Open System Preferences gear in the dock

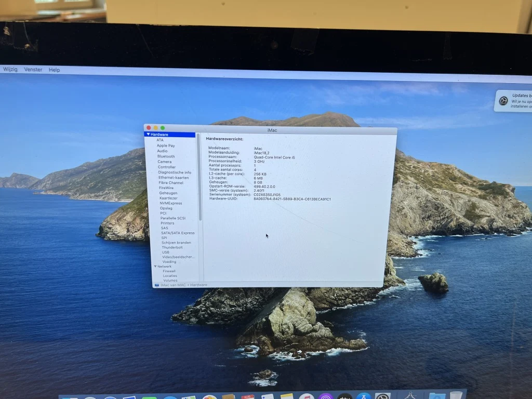coord(383,396)
